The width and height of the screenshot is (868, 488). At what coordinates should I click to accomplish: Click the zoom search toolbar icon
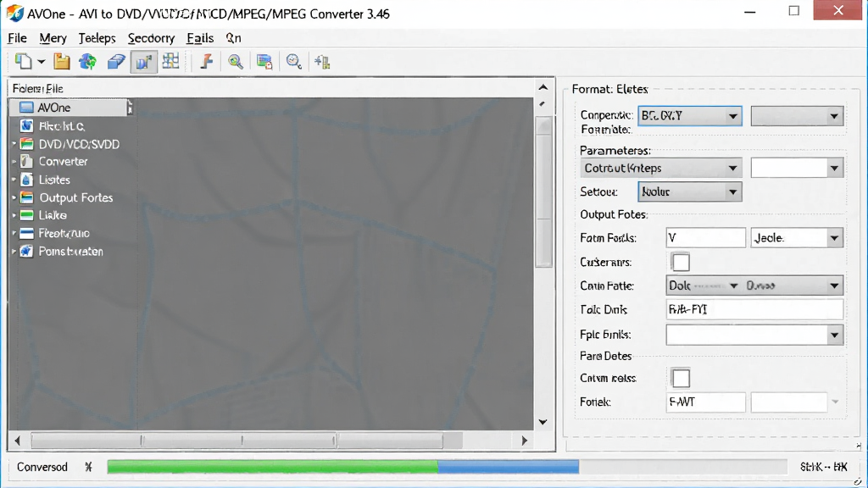294,61
